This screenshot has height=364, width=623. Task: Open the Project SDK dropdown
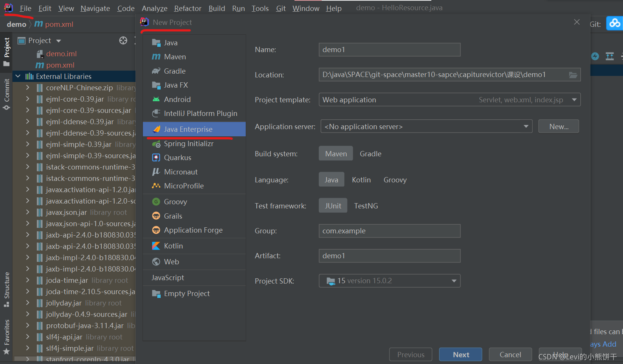389,281
